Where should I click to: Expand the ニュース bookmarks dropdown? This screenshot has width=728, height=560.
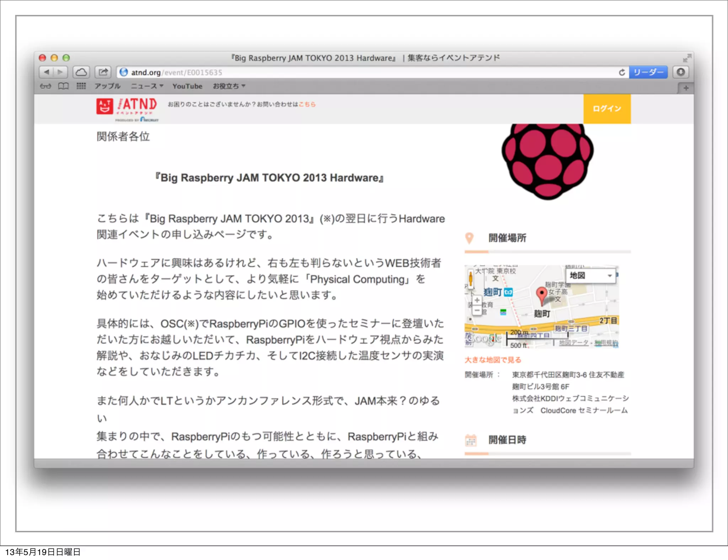[147, 86]
